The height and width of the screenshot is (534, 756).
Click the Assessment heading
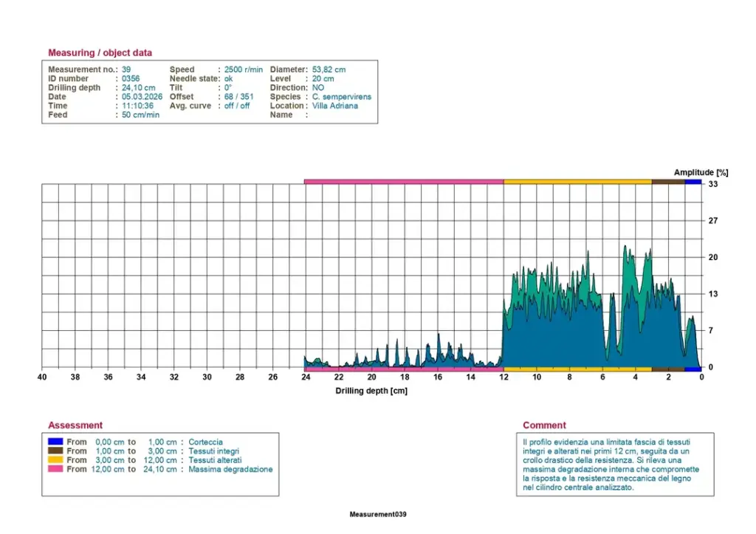(75, 425)
